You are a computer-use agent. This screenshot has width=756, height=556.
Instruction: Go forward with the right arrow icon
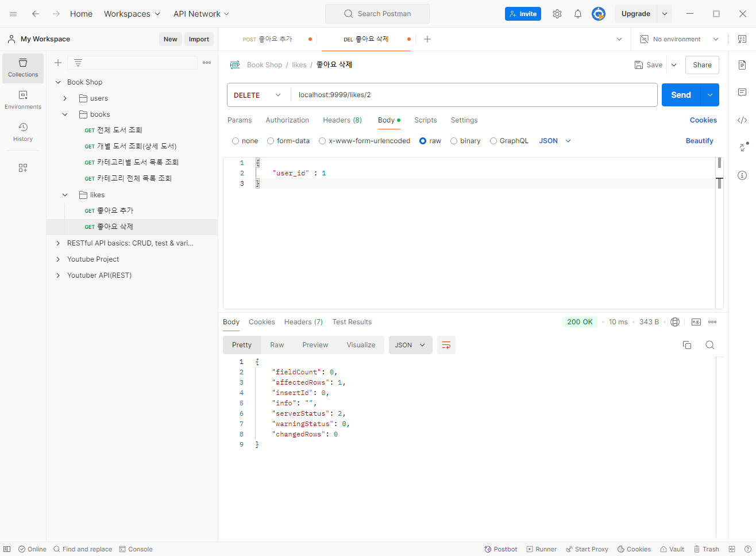pos(56,14)
